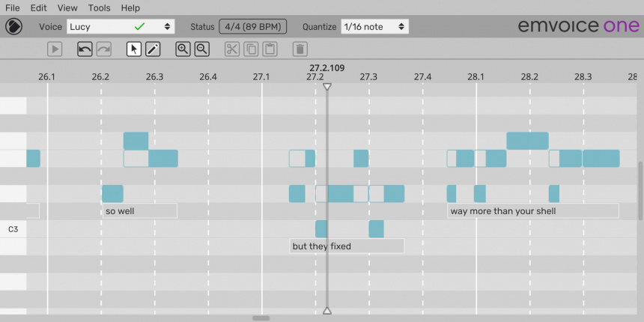Open the Quantize 1/16 note dropdown
Image resolution: width=644 pixels, height=322 pixels.
point(374,27)
